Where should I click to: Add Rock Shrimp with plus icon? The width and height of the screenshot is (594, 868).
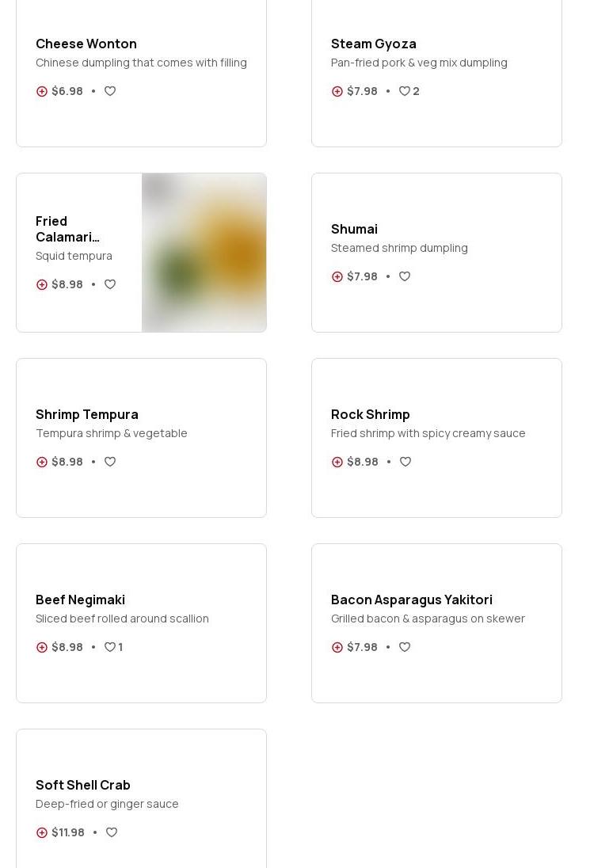[337, 462]
